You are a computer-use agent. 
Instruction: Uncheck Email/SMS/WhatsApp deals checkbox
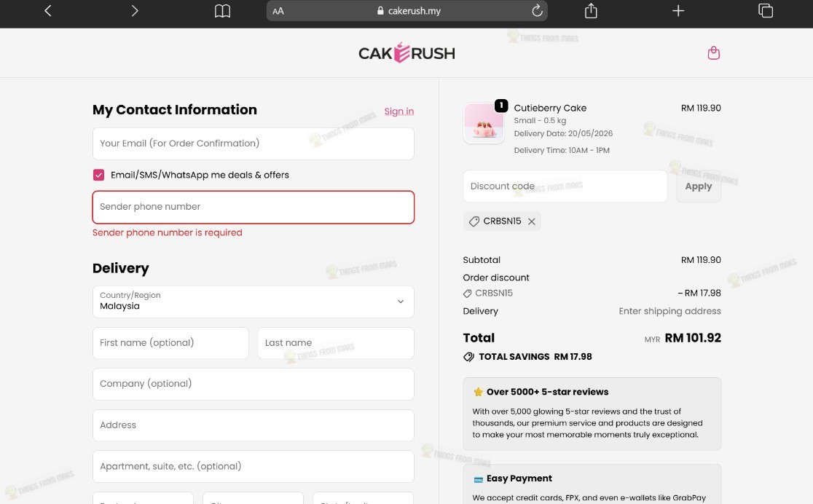[x=98, y=175]
